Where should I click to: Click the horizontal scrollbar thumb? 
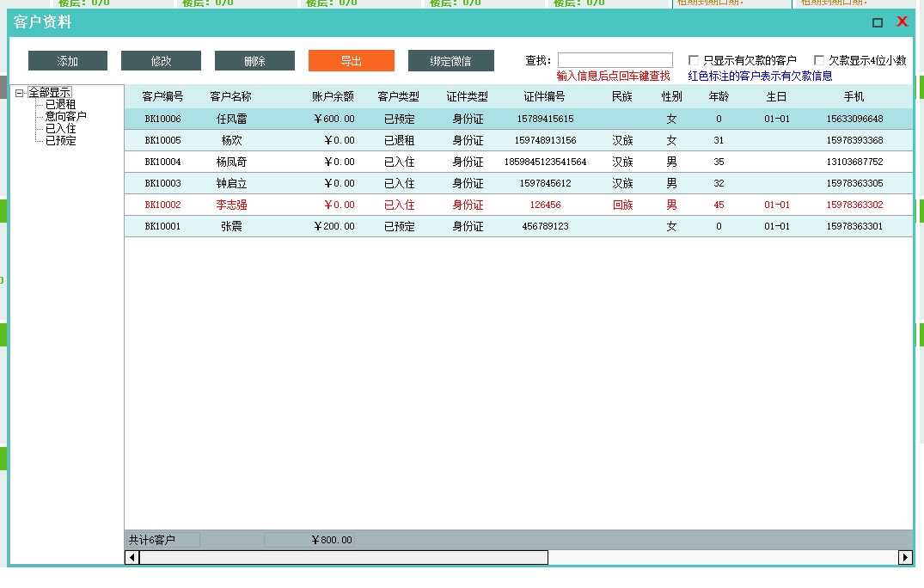tap(344, 558)
